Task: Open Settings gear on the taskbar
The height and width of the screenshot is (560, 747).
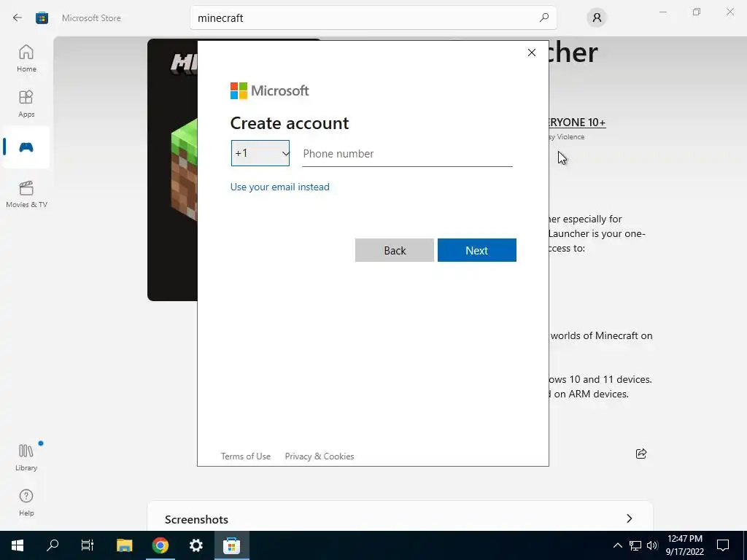Action: pyautogui.click(x=196, y=545)
